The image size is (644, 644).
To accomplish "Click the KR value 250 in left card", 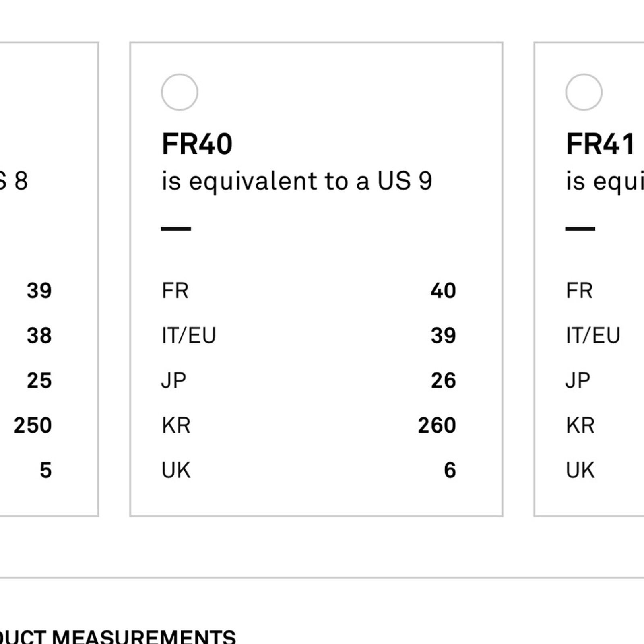I will [33, 425].
